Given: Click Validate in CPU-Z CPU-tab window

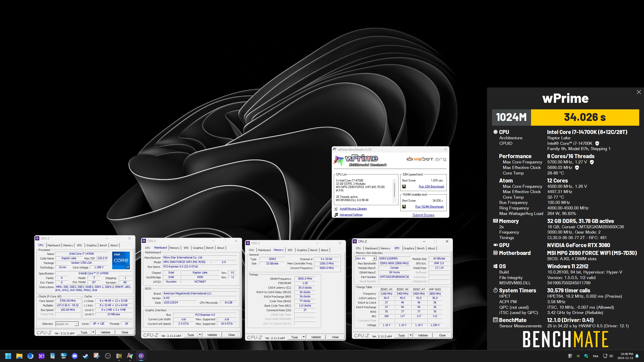Looking at the screenshot, I should (105, 332).
